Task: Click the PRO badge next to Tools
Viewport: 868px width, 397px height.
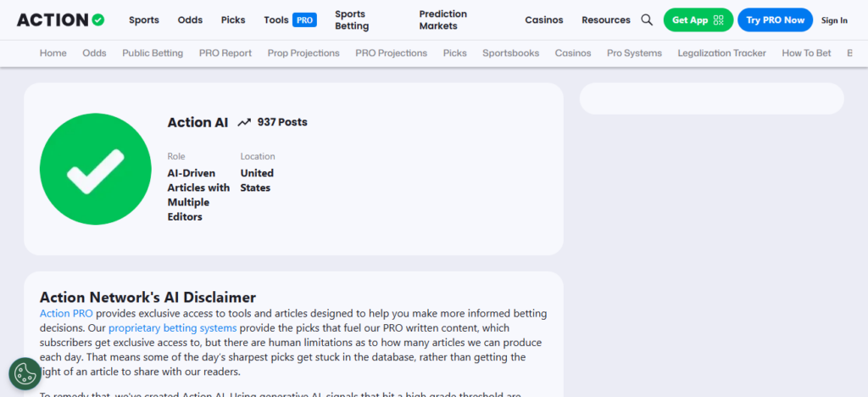Action: 304,20
